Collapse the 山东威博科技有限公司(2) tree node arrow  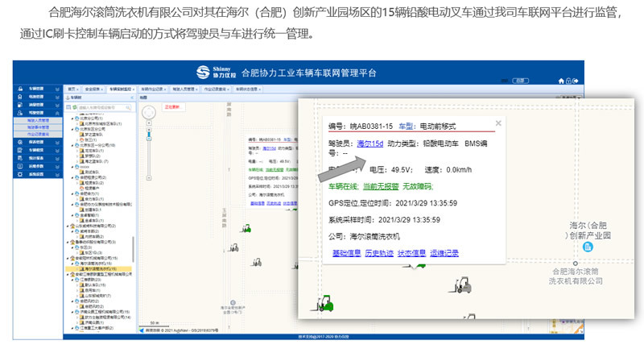68,226
